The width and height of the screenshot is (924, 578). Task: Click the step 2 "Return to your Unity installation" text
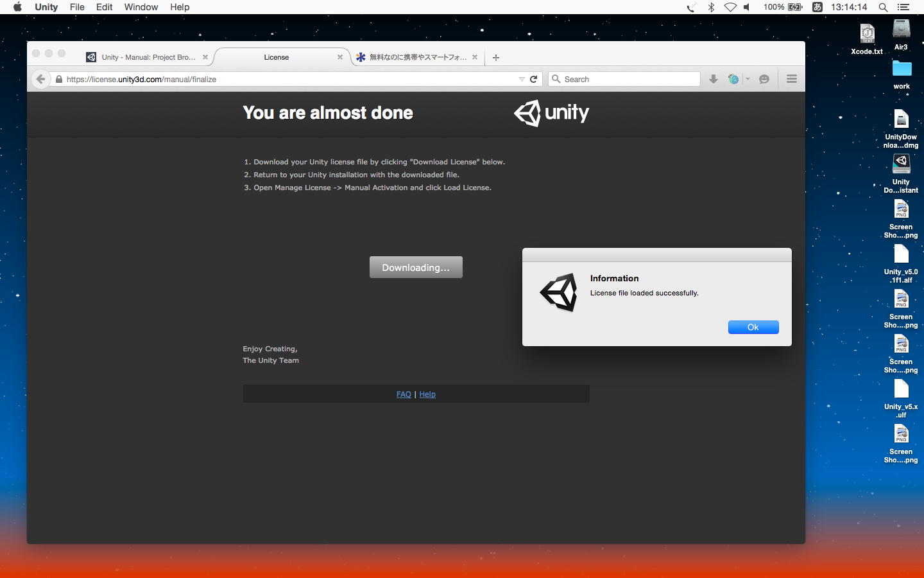[x=352, y=175]
